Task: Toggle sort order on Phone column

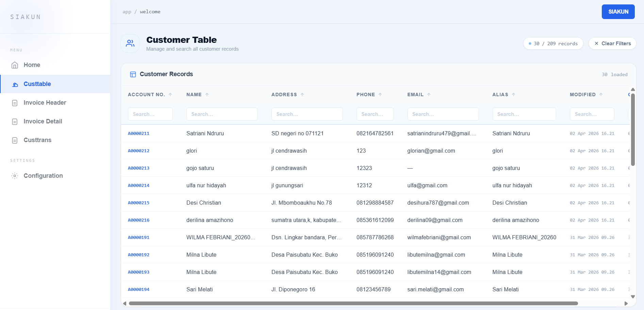Action: (x=380, y=95)
